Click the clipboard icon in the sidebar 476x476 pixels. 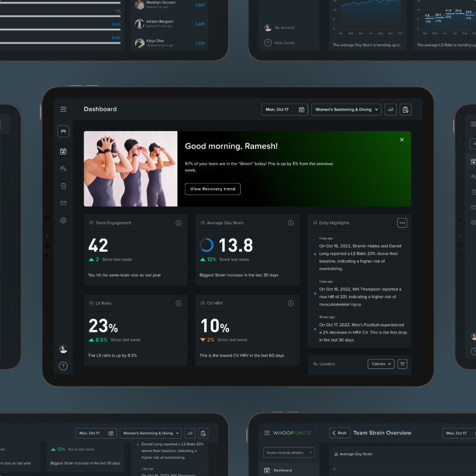click(63, 185)
